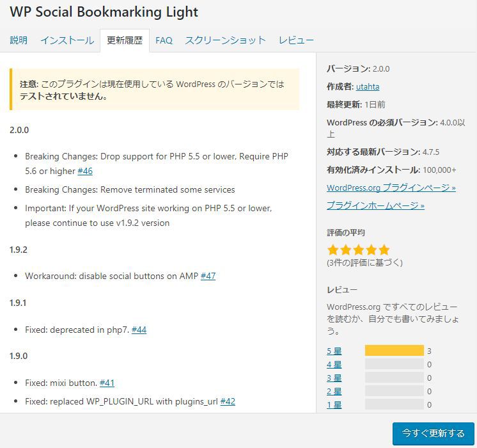Click the 評価の平均 heading
The width and height of the screenshot is (477, 448).
346,233
